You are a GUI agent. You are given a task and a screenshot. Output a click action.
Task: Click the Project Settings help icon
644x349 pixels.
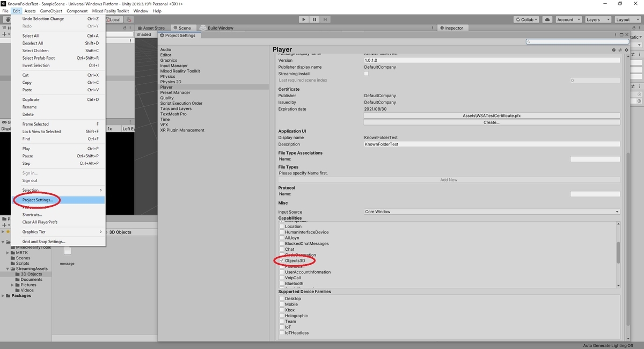click(614, 50)
